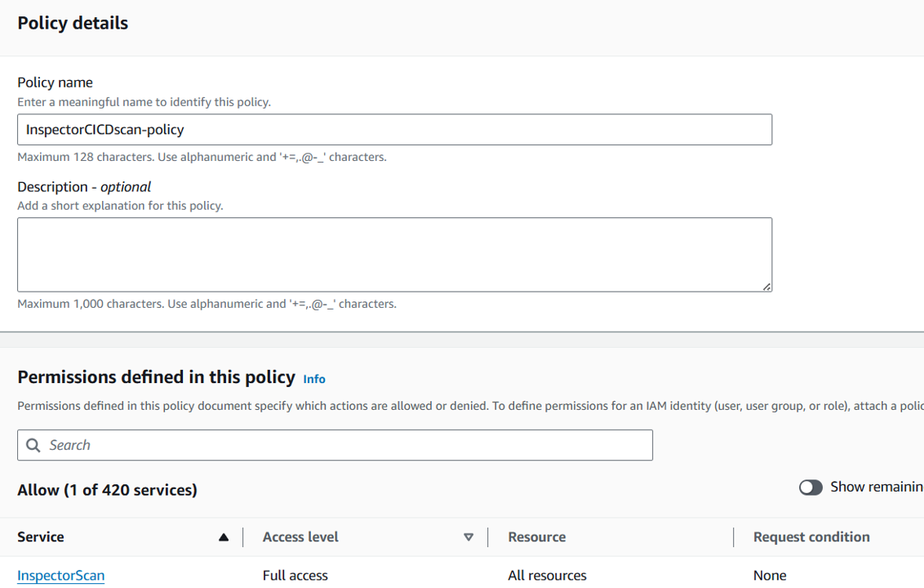
Task: Click the Request condition column header
Action: (x=811, y=537)
